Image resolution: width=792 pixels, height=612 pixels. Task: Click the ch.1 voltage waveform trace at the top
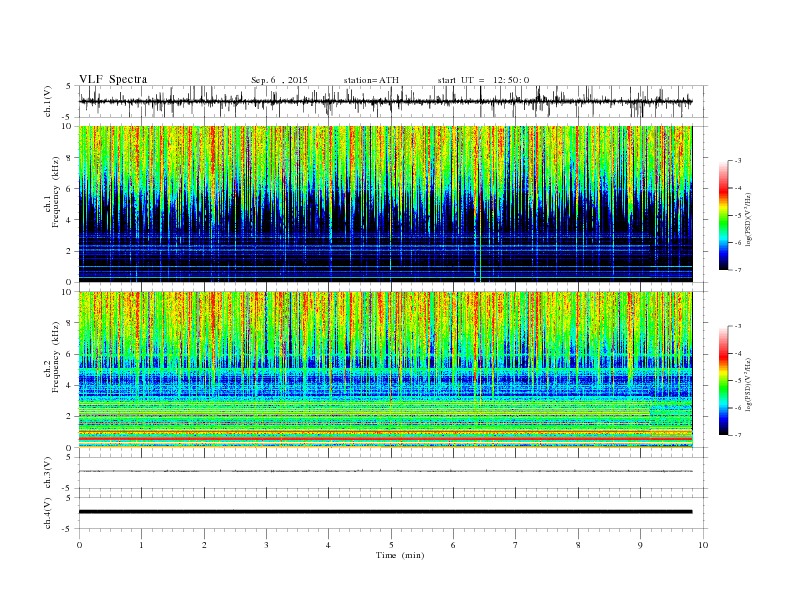(x=385, y=101)
